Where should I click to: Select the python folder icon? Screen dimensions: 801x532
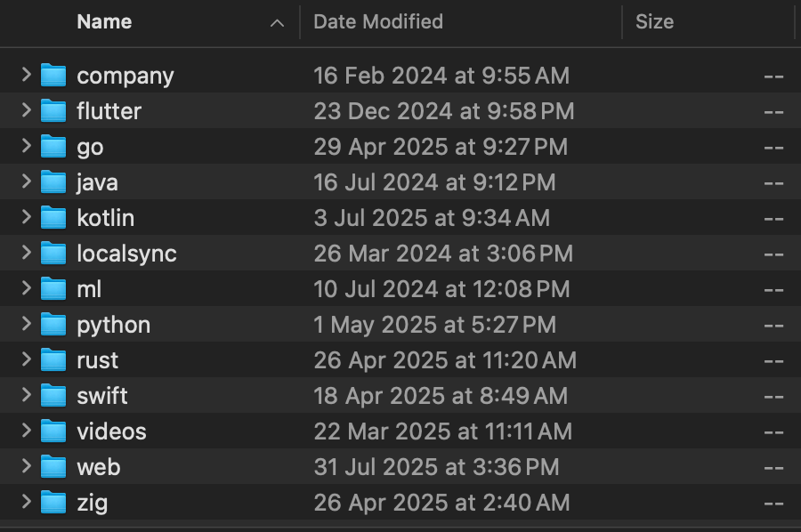point(53,324)
